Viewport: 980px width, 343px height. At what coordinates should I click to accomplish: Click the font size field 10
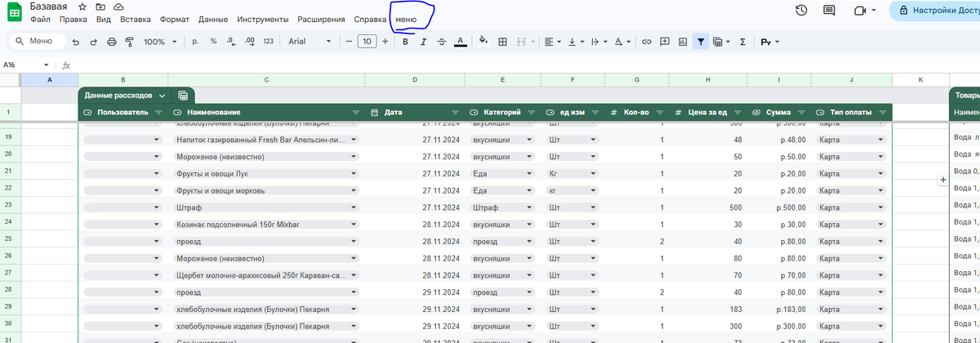click(367, 42)
